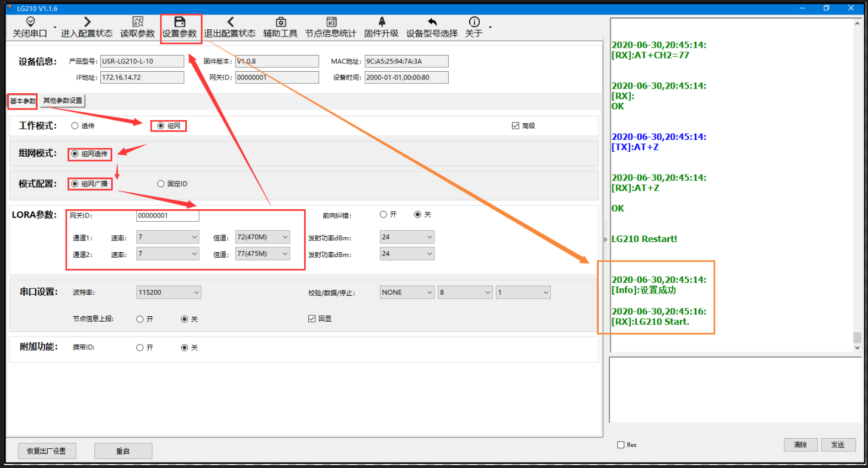This screenshot has height=468, width=868.
Task: Toggle the 高级 checkbox
Action: point(516,126)
